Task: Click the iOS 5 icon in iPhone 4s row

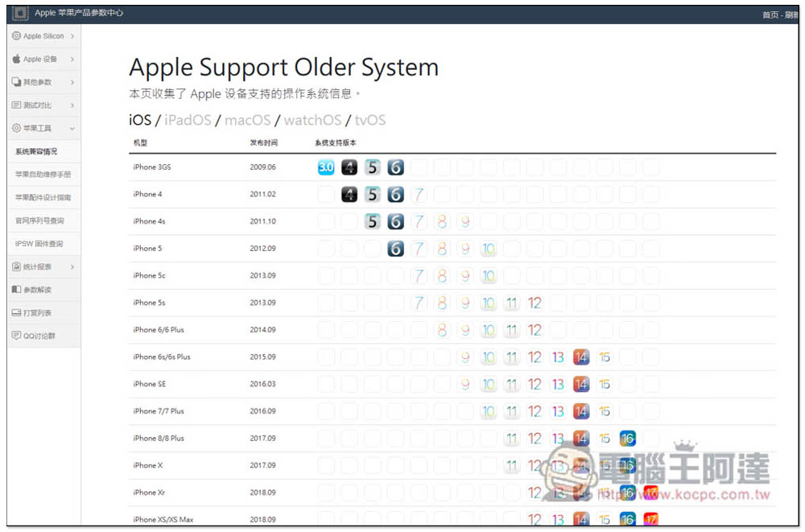Action: tap(372, 221)
